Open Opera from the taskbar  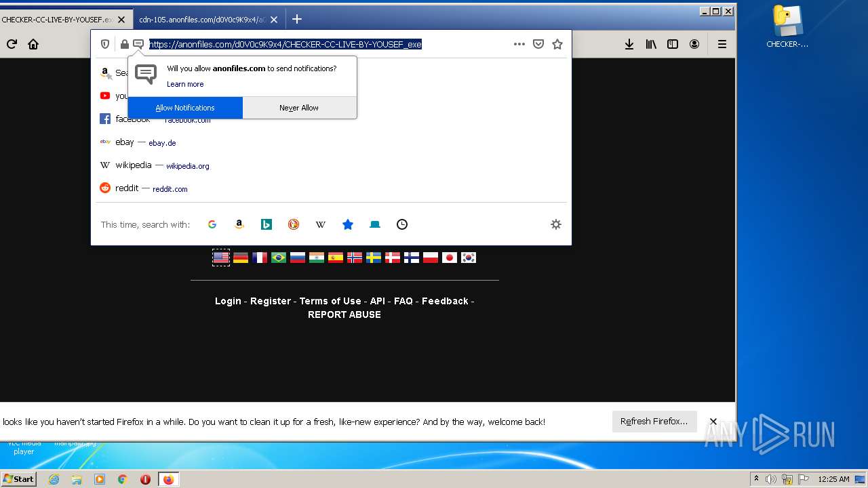pyautogui.click(x=145, y=479)
